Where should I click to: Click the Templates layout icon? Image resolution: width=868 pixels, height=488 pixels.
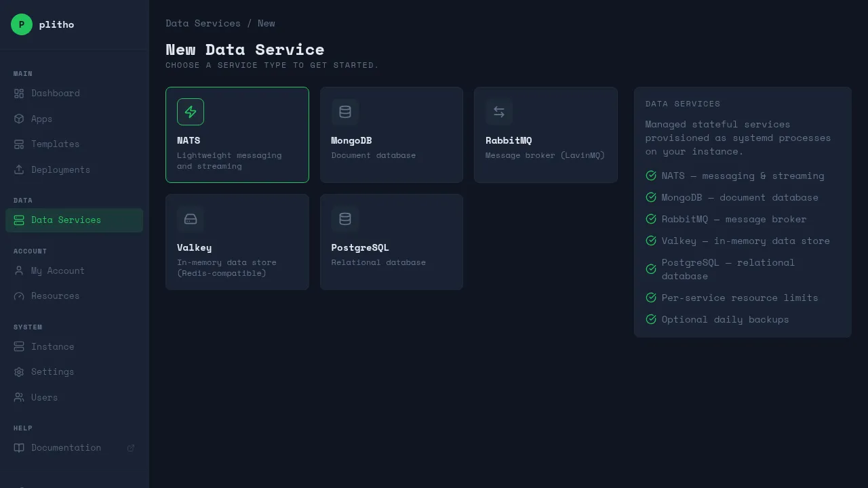[x=19, y=144]
